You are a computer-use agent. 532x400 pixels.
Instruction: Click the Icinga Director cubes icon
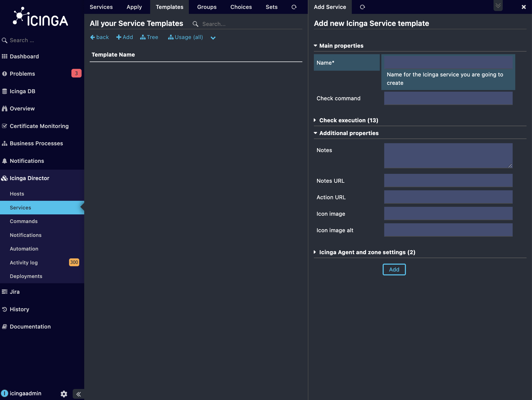click(x=4, y=178)
